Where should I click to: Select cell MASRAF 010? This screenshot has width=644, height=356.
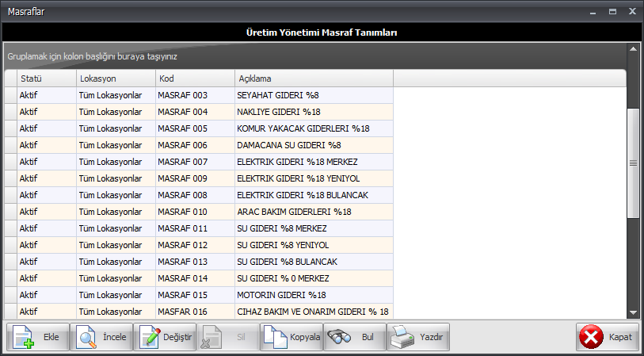click(195, 212)
